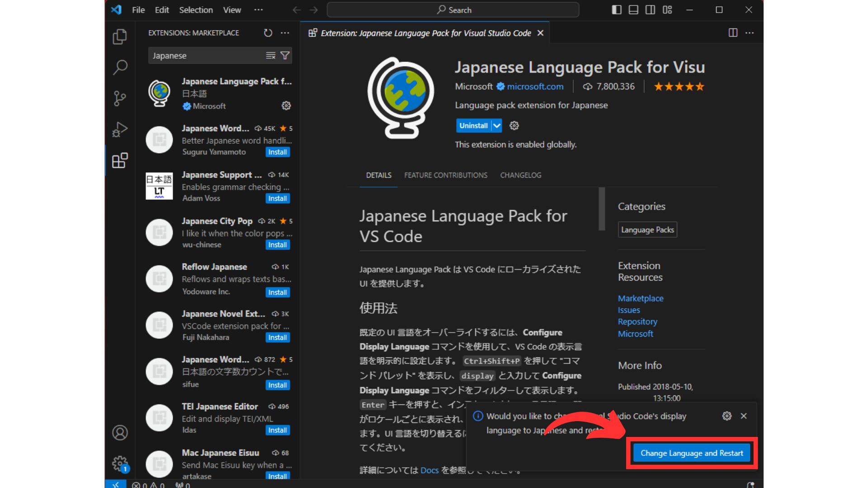Open the Filter Extensions funnel menu
The height and width of the screenshot is (488, 868).
285,55
